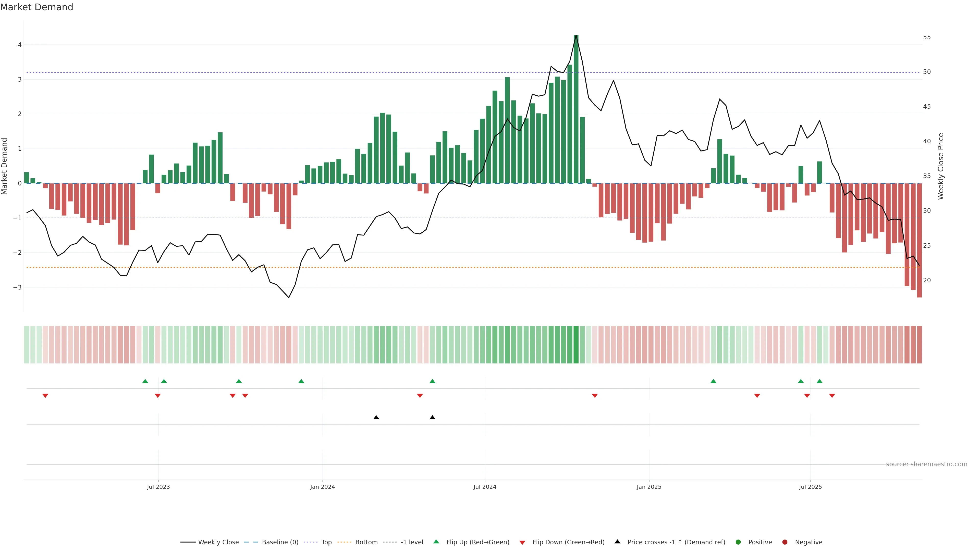
Task: Click the Weekly Close Price axis title
Action: pyautogui.click(x=941, y=166)
